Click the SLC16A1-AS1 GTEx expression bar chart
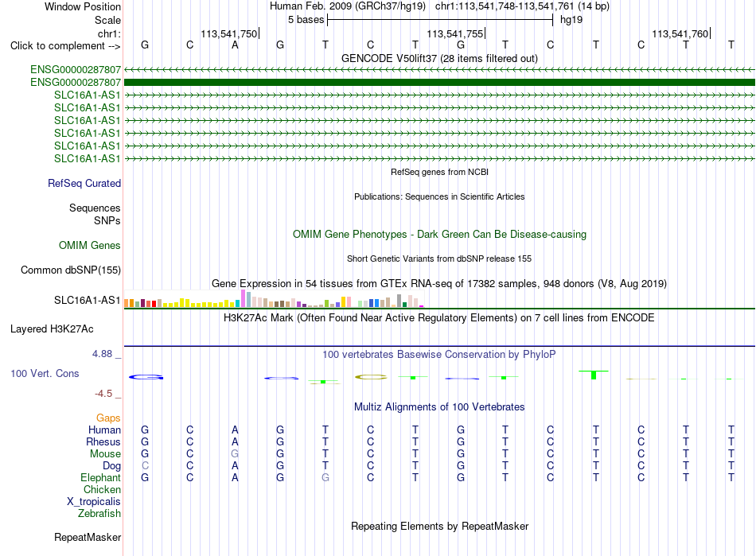 point(274,299)
